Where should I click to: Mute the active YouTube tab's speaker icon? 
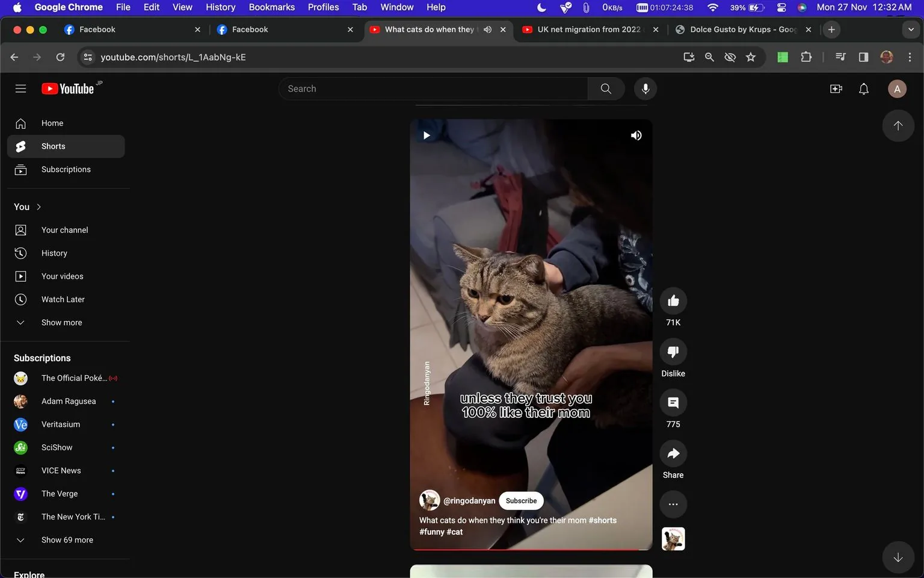[x=487, y=29]
